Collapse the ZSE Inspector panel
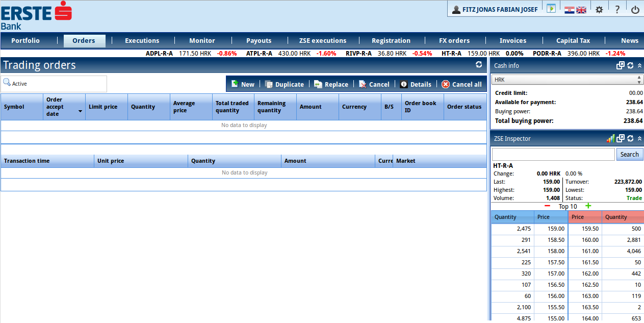Screen dimensions: 644x323 639,138
